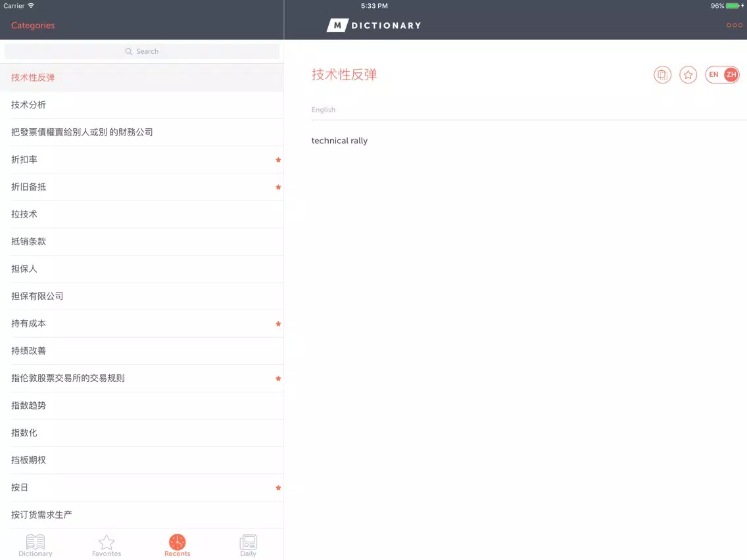Select the entry 折旧备抵
Image resolution: width=747 pixels, height=560 pixels.
point(142,187)
